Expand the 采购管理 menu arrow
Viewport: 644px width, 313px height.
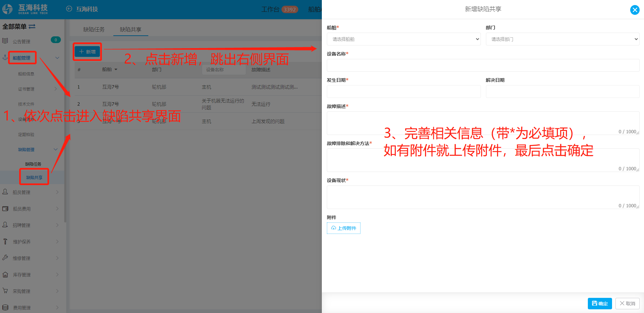pos(57,291)
